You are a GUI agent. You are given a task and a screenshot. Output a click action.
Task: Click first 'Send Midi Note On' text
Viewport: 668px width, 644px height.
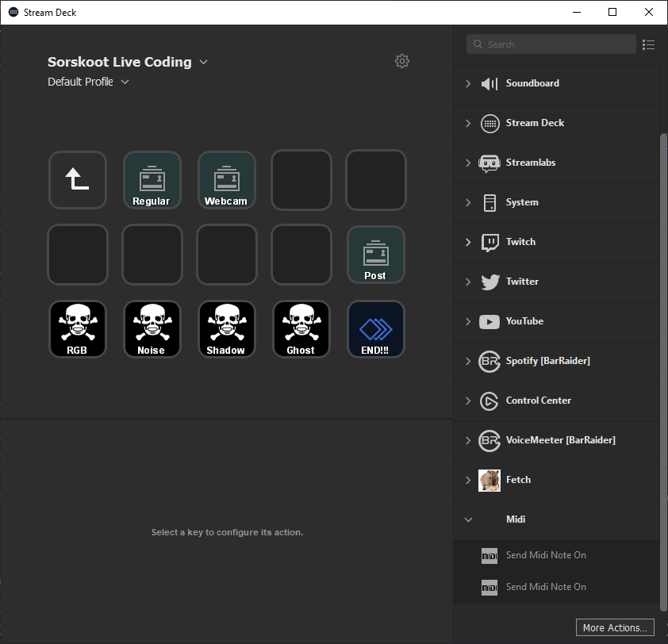(x=546, y=555)
